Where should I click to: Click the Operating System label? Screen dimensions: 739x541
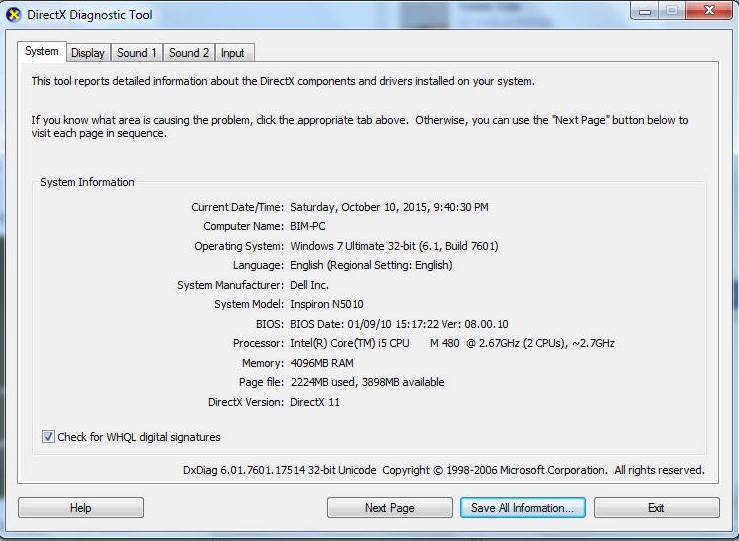click(x=239, y=246)
